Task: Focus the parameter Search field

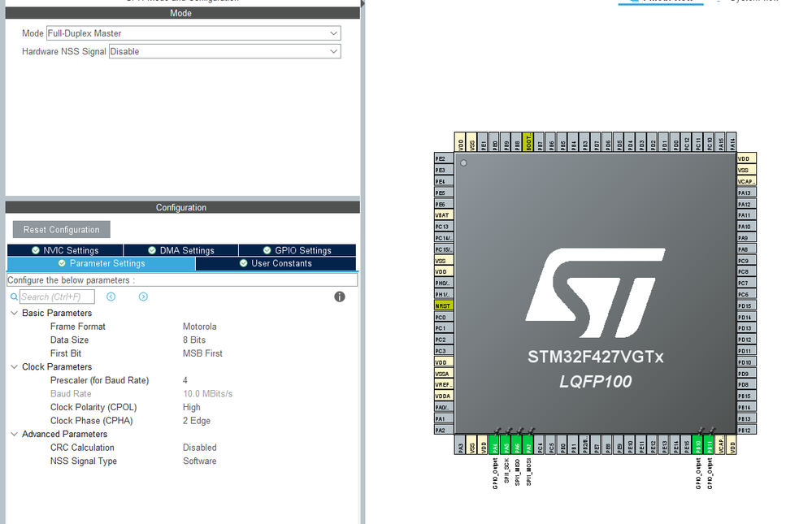Action: [x=57, y=297]
